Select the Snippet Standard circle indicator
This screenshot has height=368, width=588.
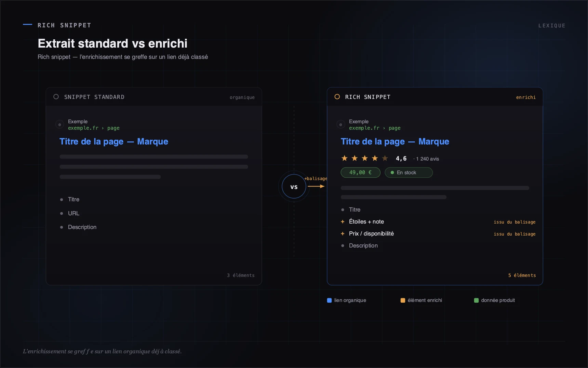[56, 97]
